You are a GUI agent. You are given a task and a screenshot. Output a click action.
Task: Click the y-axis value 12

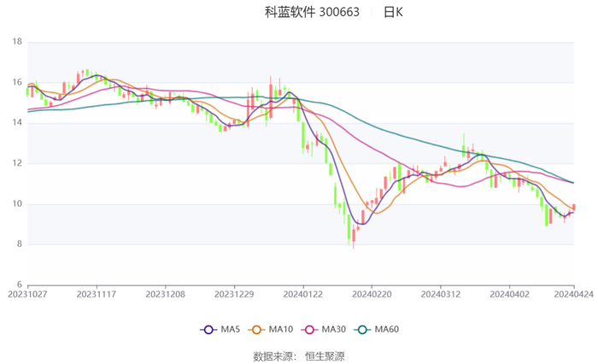pos(17,163)
